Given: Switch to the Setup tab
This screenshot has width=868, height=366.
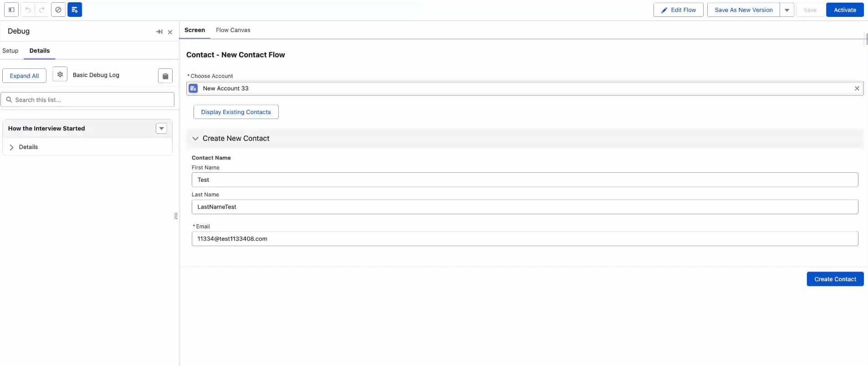Looking at the screenshot, I should point(10,51).
